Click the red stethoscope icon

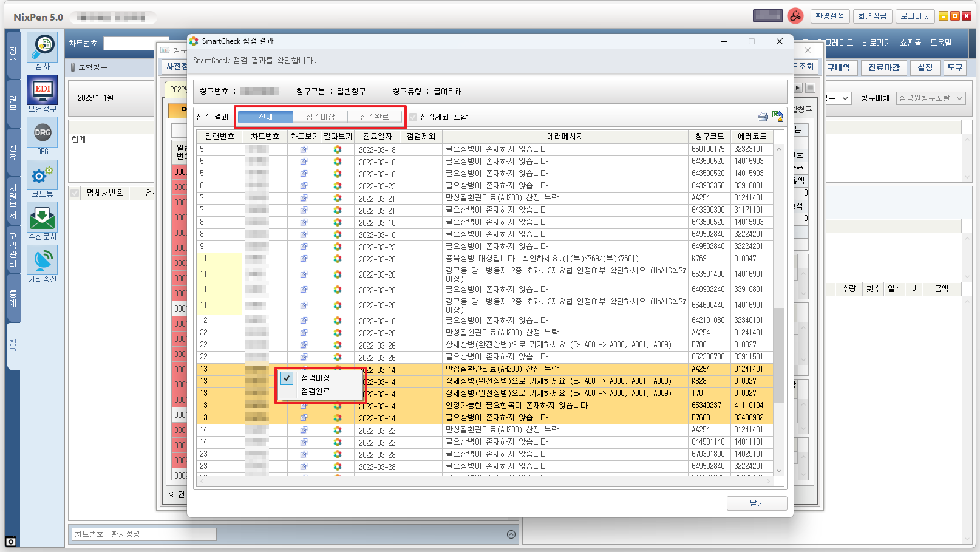795,16
